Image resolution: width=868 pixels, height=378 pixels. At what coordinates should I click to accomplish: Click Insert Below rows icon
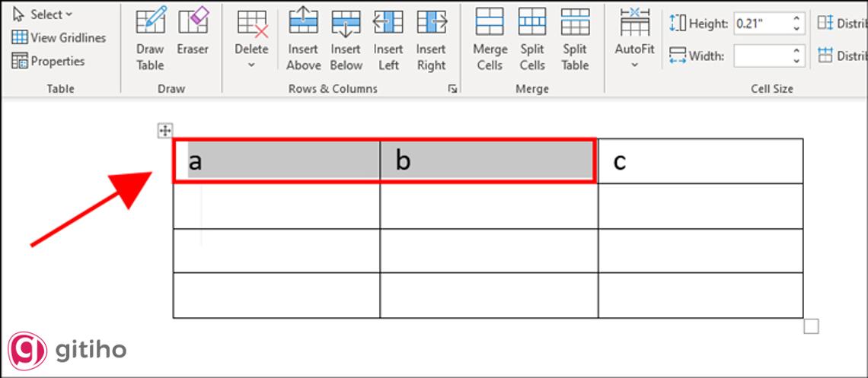click(x=346, y=38)
